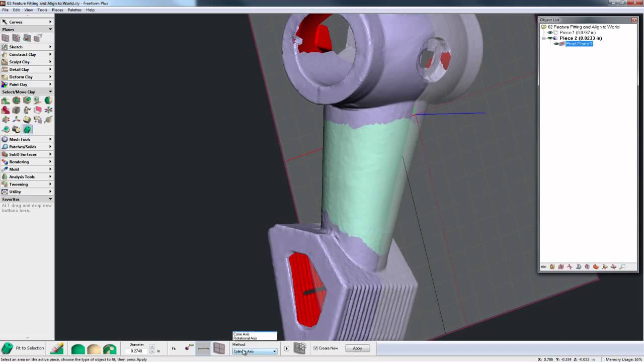Select Piece 2 in Object List

point(581,38)
